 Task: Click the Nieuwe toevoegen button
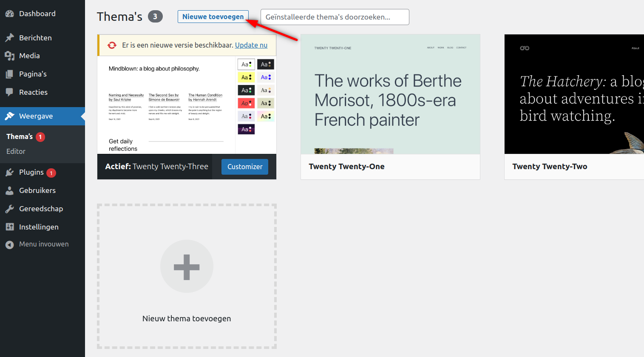click(x=213, y=17)
